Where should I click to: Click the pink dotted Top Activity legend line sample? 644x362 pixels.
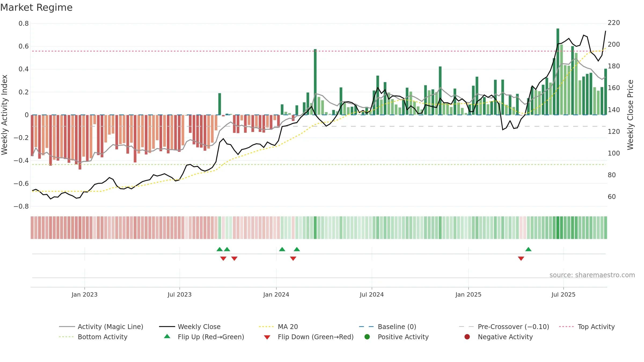coord(566,327)
